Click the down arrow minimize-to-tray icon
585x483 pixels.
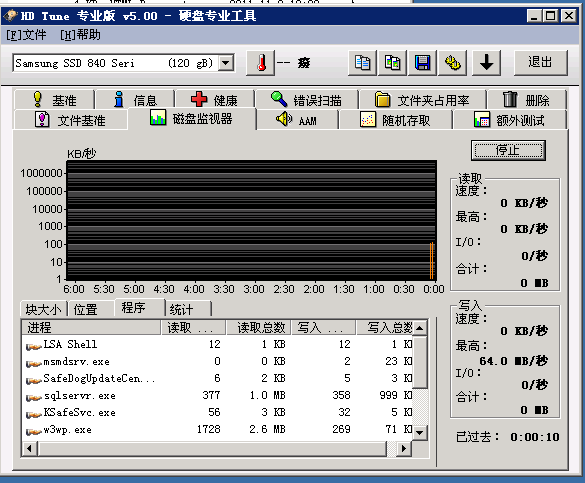point(486,63)
